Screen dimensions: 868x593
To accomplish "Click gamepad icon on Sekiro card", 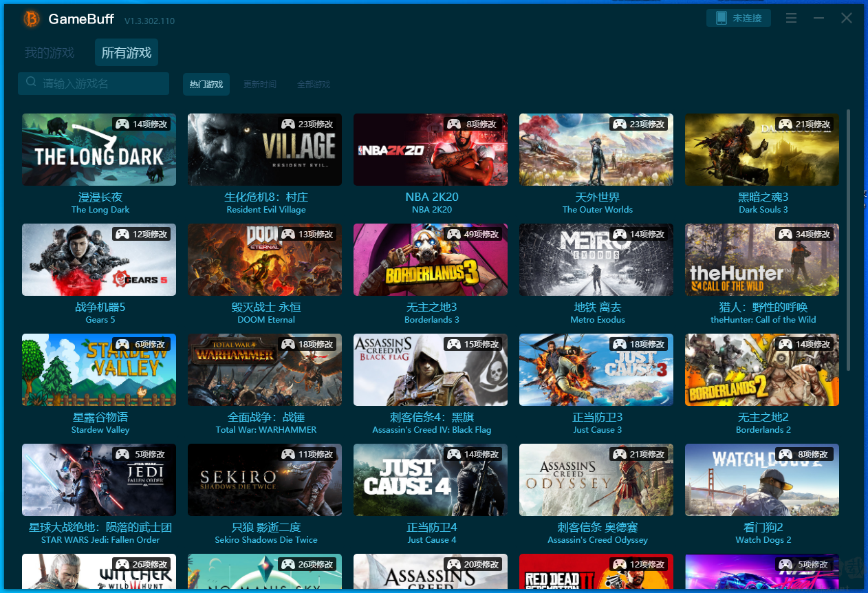I will [x=287, y=454].
